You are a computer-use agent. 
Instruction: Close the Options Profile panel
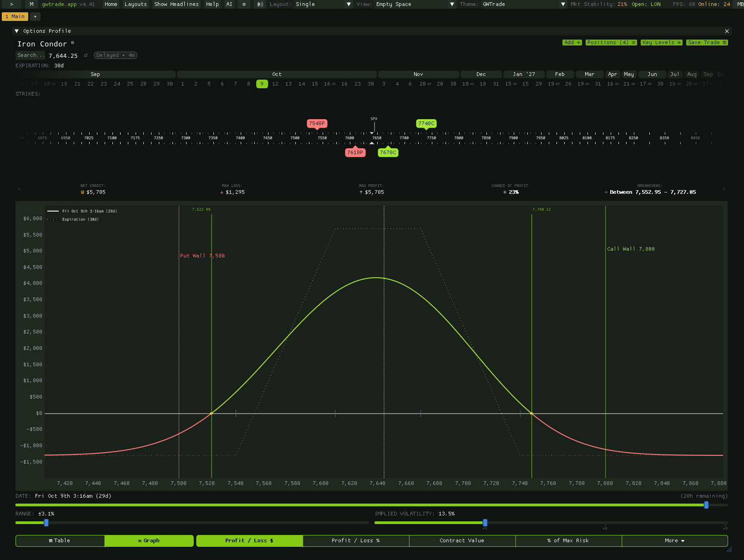(x=727, y=31)
